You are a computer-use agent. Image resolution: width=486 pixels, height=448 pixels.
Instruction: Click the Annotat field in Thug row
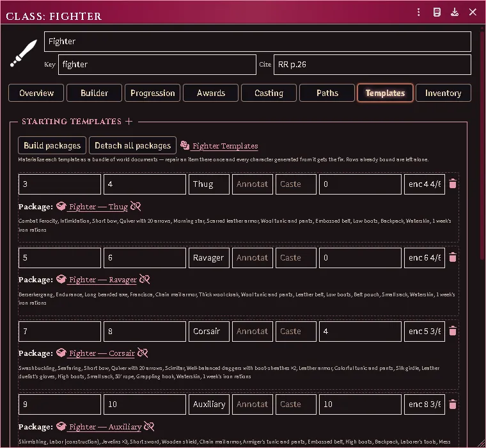pyautogui.click(x=253, y=184)
